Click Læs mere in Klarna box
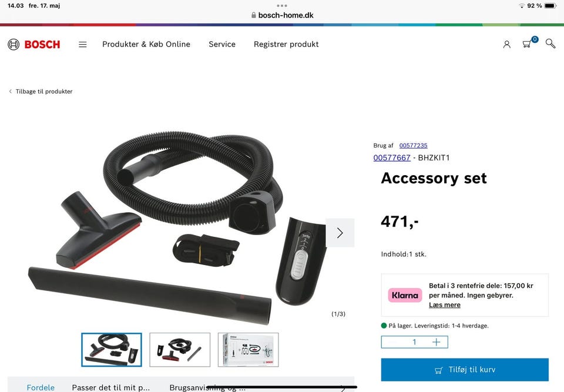564x392 pixels. point(445,305)
